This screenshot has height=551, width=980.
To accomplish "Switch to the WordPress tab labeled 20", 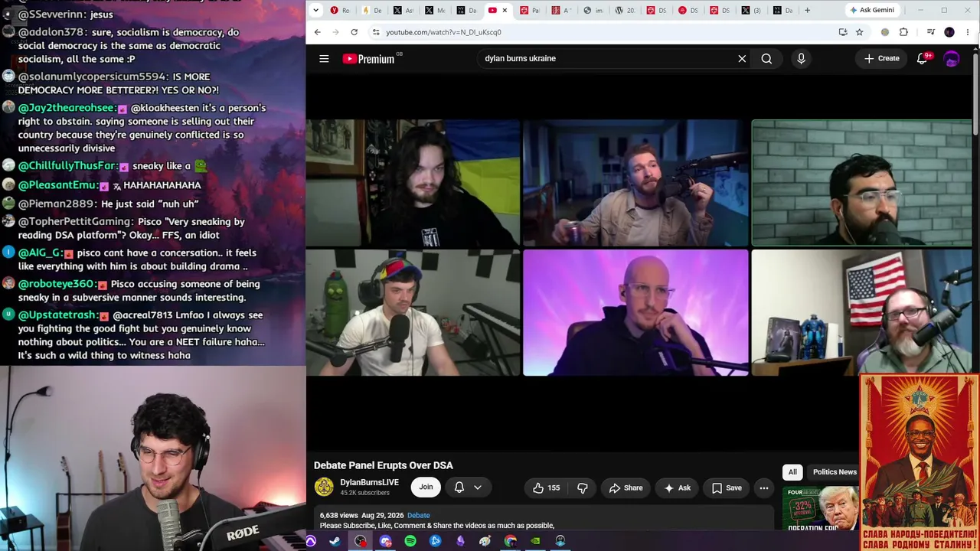I will coord(625,10).
